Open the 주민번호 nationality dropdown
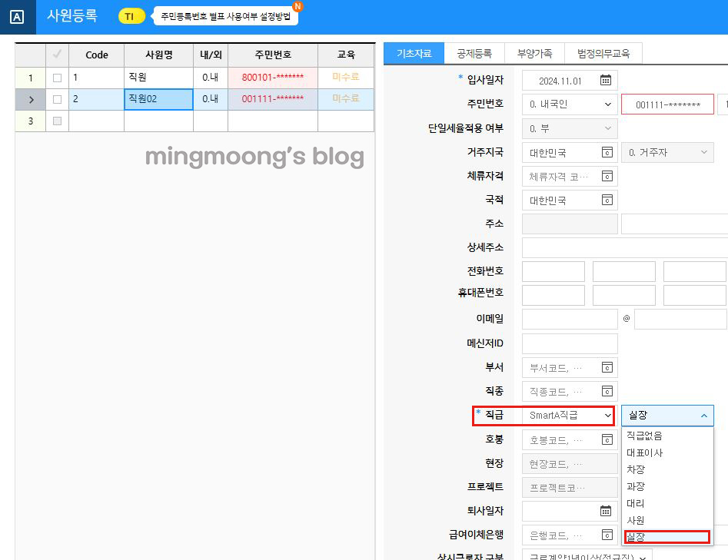 [x=567, y=104]
